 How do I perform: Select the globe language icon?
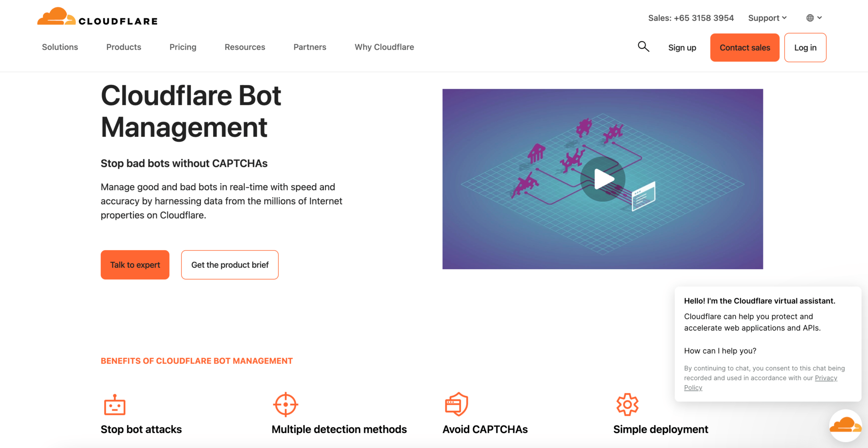[811, 18]
